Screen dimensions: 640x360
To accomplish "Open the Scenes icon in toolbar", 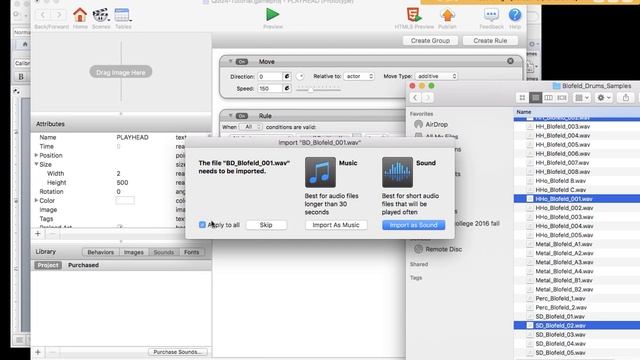I will [100, 16].
